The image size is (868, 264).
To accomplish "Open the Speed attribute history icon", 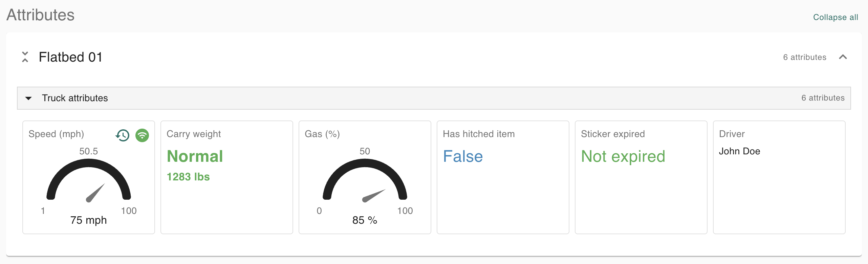I will (123, 135).
